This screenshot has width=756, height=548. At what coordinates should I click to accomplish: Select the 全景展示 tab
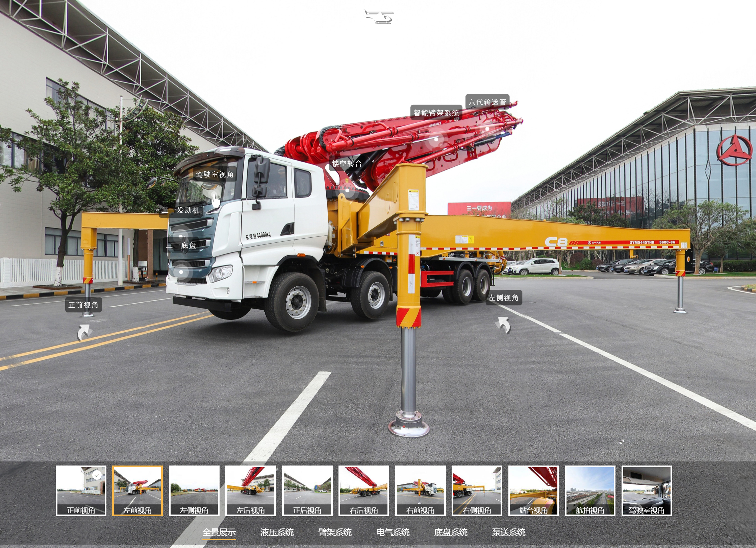coord(219,532)
